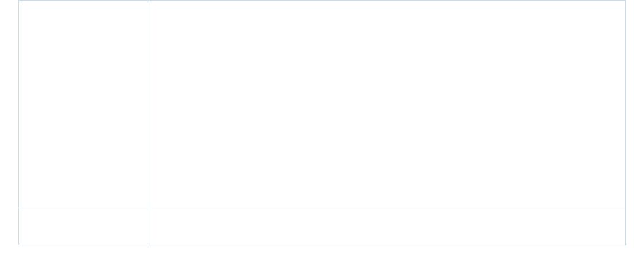Screen dimensions: 644x259
Task: Select the short bottom-right table cell
Action: click(387, 227)
